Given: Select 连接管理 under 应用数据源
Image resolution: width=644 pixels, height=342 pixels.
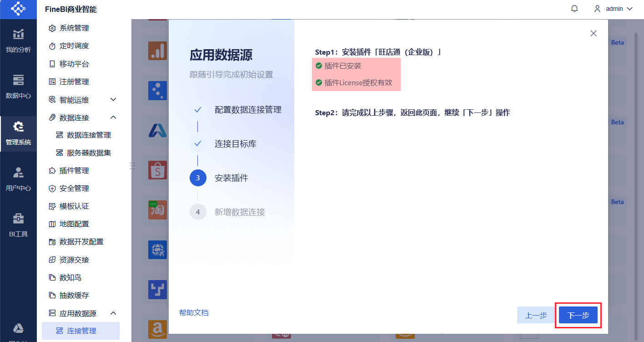Looking at the screenshot, I should coord(81,331).
